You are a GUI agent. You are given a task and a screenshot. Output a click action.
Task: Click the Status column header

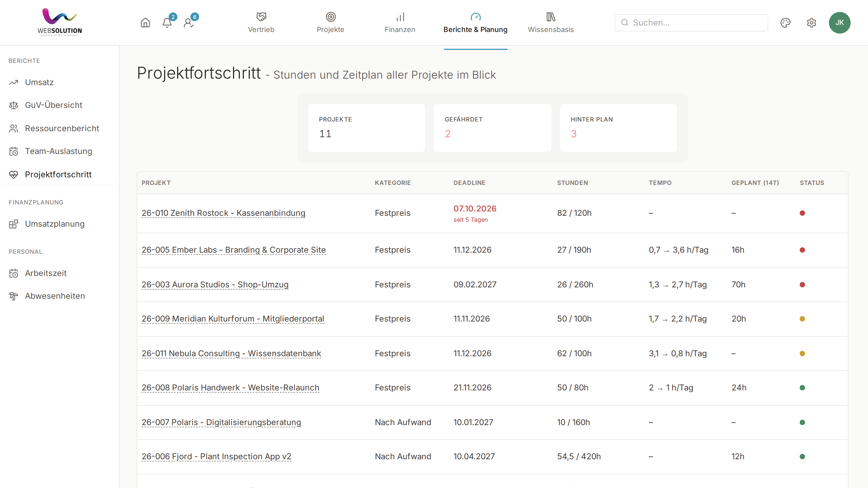coord(812,183)
